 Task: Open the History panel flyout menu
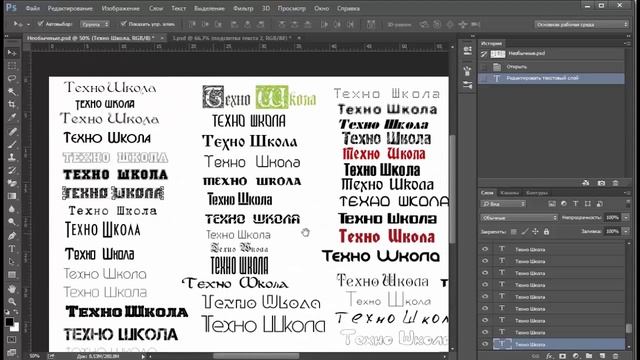pyautogui.click(x=627, y=43)
